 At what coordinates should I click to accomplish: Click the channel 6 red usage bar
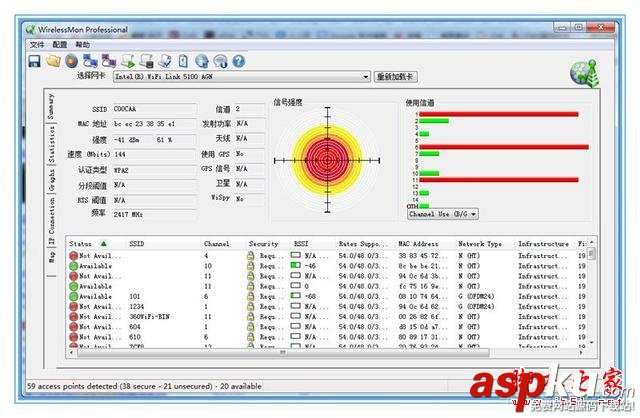(x=504, y=147)
